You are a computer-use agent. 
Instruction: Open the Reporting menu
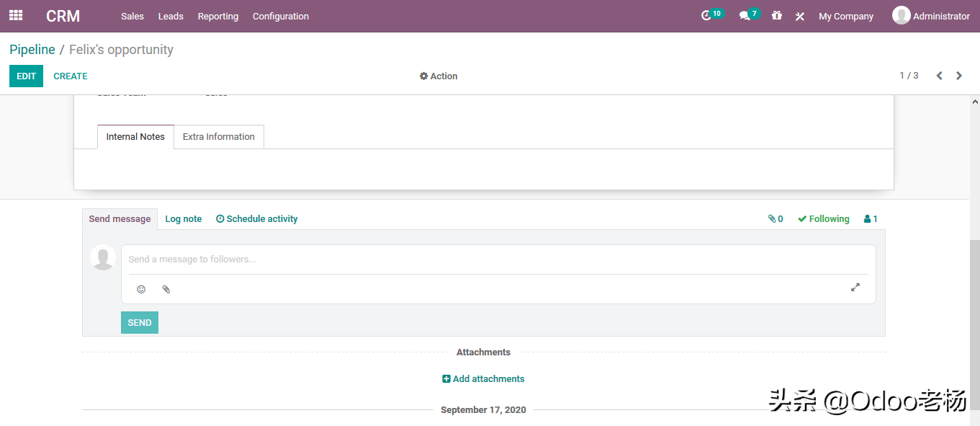pyautogui.click(x=217, y=16)
